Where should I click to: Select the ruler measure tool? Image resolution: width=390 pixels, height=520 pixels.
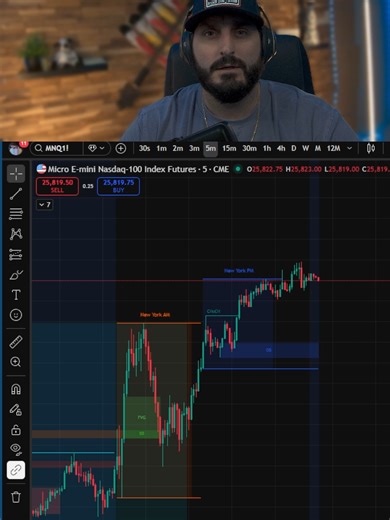tap(16, 342)
